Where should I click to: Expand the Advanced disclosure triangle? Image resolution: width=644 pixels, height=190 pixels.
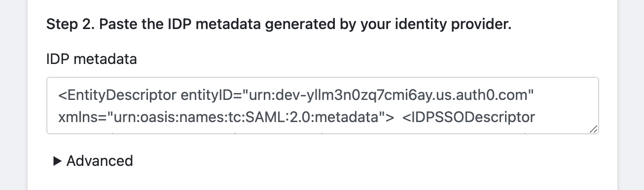(57, 161)
